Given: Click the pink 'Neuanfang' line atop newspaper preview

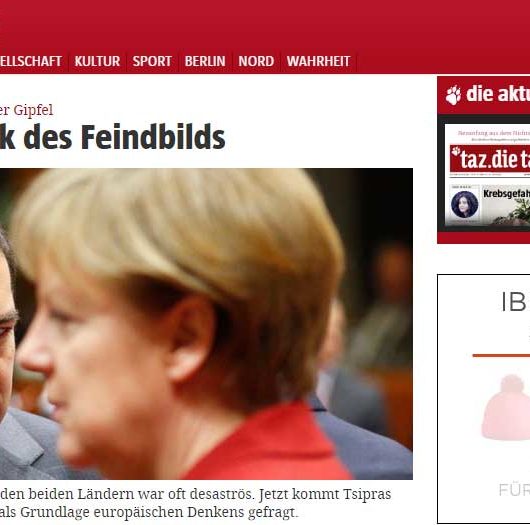Looking at the screenshot, I should click(x=494, y=133).
